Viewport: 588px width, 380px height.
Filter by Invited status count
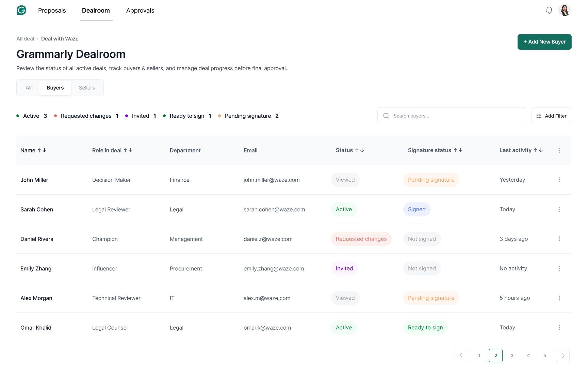(141, 116)
